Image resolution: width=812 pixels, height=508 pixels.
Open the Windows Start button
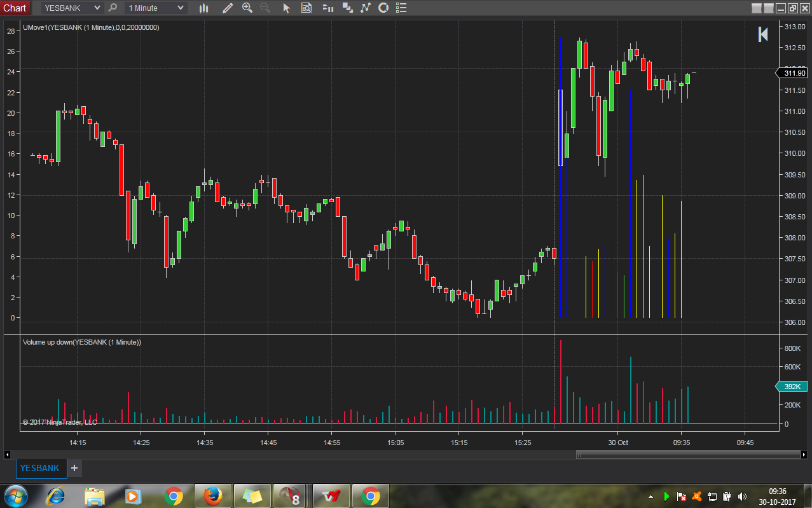[15, 496]
